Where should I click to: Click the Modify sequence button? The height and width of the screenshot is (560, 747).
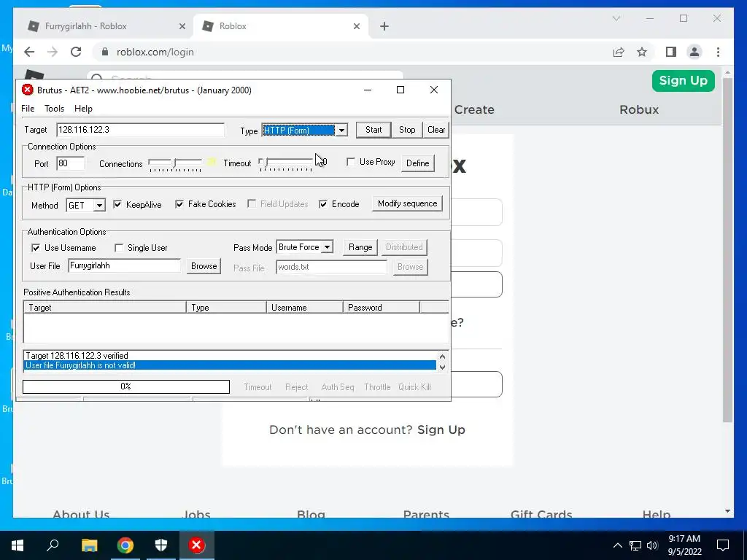click(407, 203)
